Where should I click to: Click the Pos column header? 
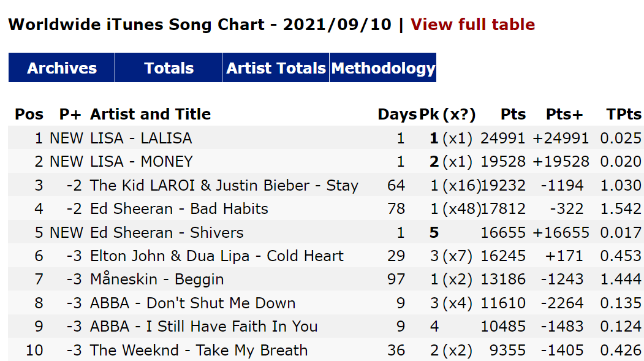click(x=29, y=114)
